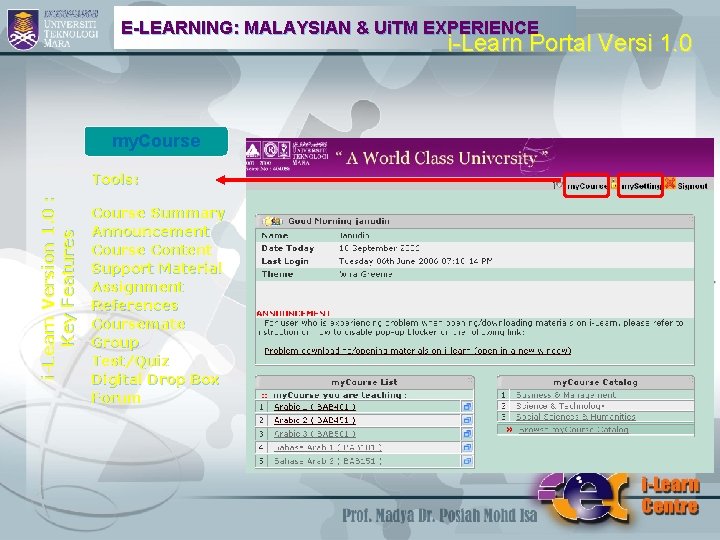Open the Bahasa Arab 1 row window icon

tap(467, 447)
